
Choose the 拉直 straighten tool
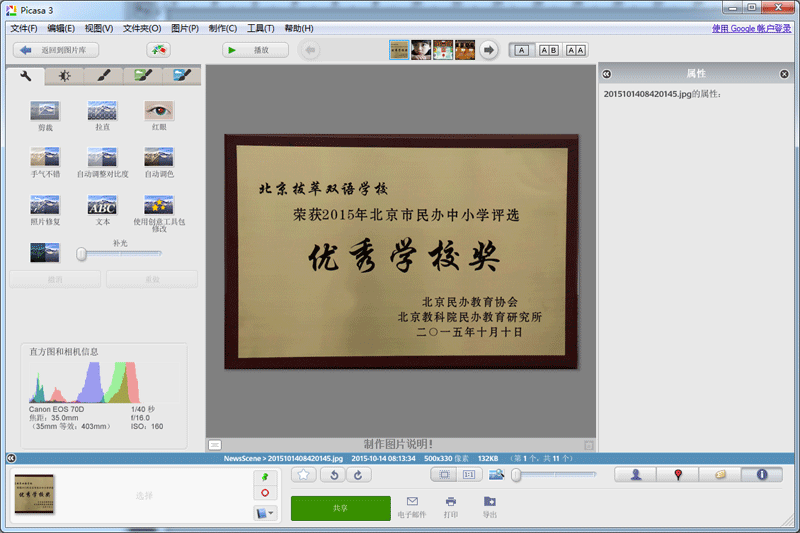pyautogui.click(x=102, y=116)
